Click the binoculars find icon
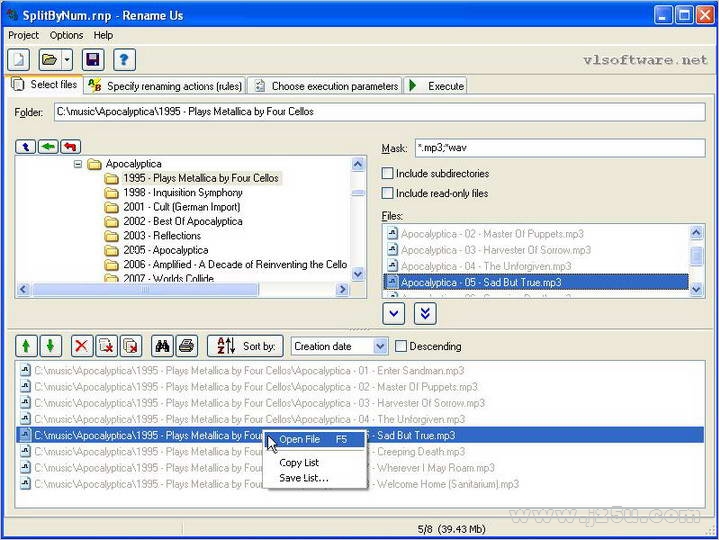 point(162,346)
